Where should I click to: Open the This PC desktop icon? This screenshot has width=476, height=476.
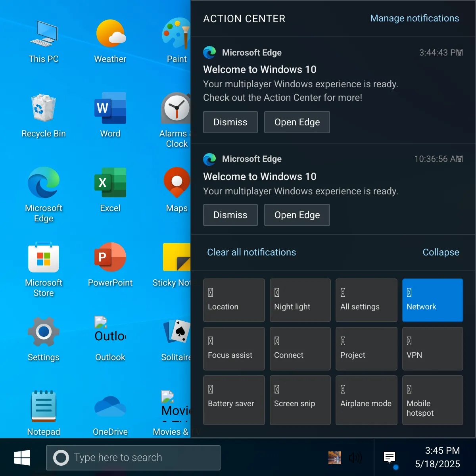click(44, 41)
